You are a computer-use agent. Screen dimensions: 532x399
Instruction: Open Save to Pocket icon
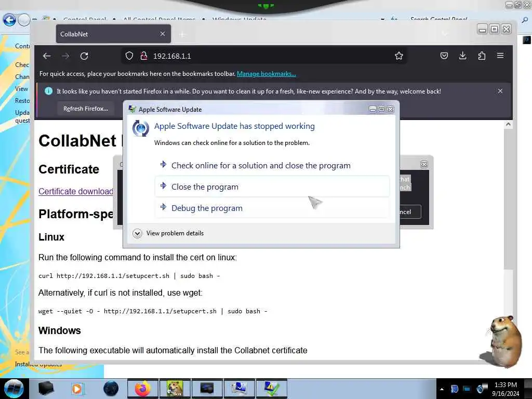pos(444,56)
